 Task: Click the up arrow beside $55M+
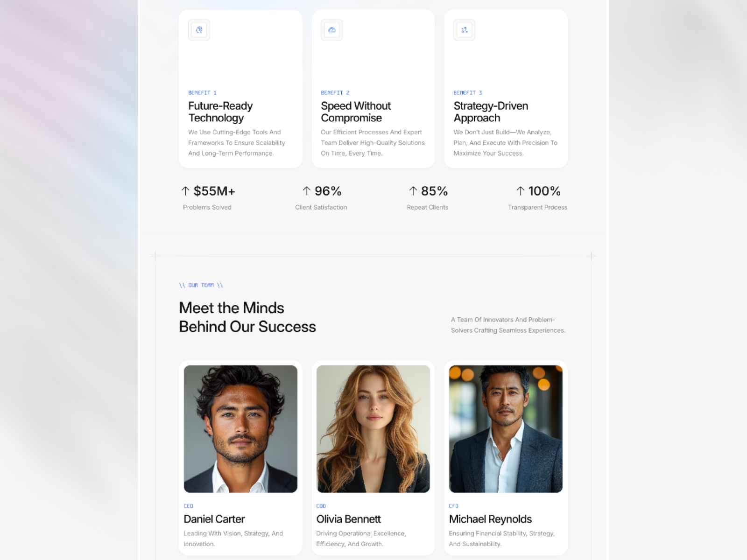[185, 191]
